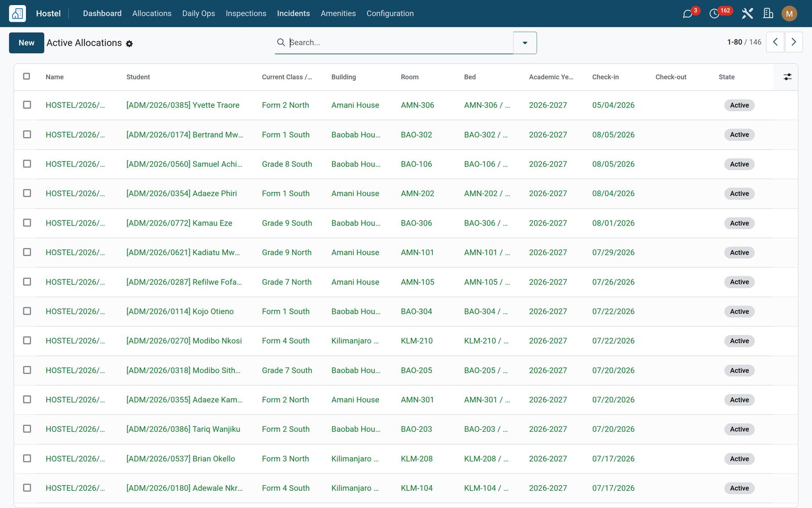
Task: Open the Yvette Traore student link
Action: tap(183, 105)
